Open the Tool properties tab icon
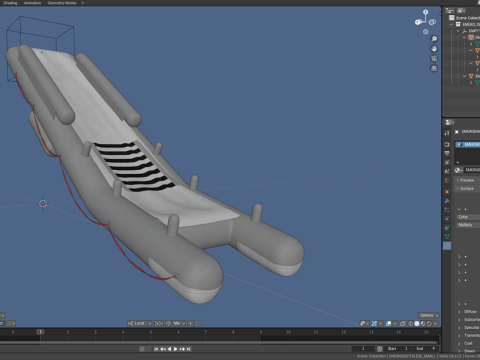 point(447,133)
